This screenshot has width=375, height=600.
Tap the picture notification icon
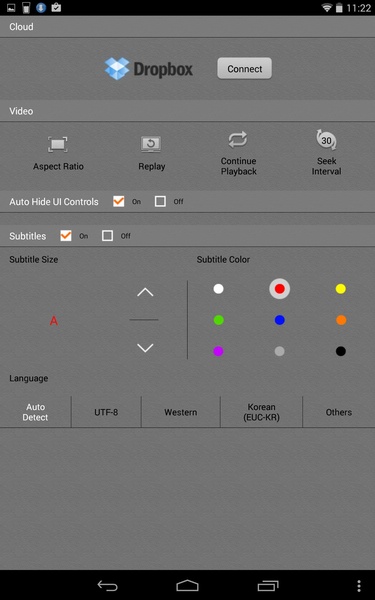pyautogui.click(x=11, y=7)
